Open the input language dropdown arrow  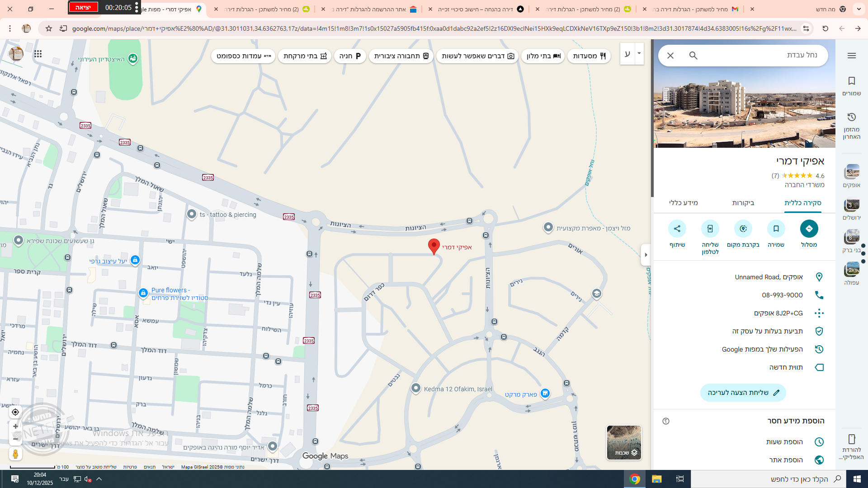(x=639, y=53)
